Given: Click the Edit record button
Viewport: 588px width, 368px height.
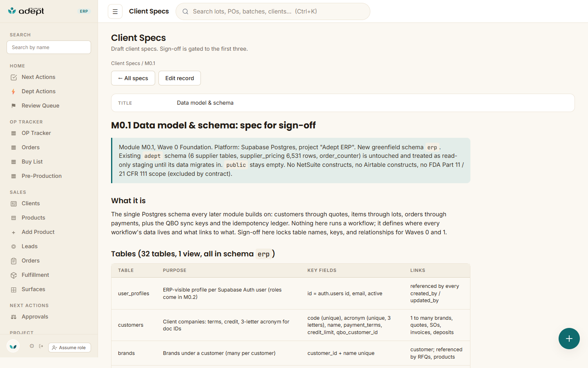Looking at the screenshot, I should point(180,78).
